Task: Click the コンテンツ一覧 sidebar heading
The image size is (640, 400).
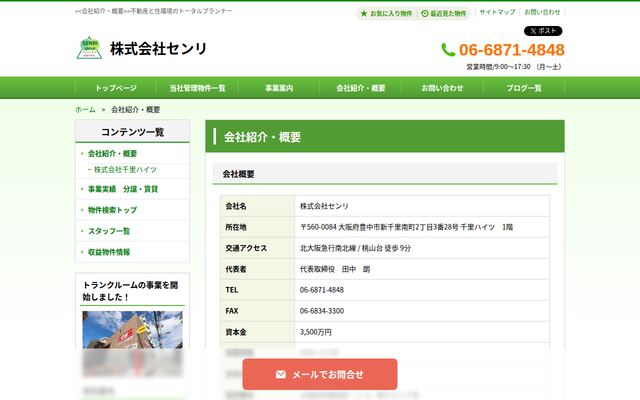Action: [x=132, y=132]
